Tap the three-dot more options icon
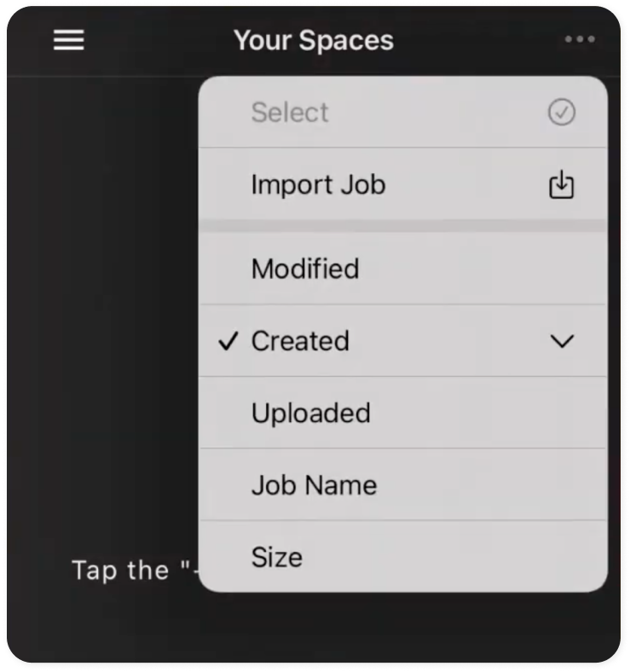Image resolution: width=630 pixels, height=672 pixels. point(580,39)
